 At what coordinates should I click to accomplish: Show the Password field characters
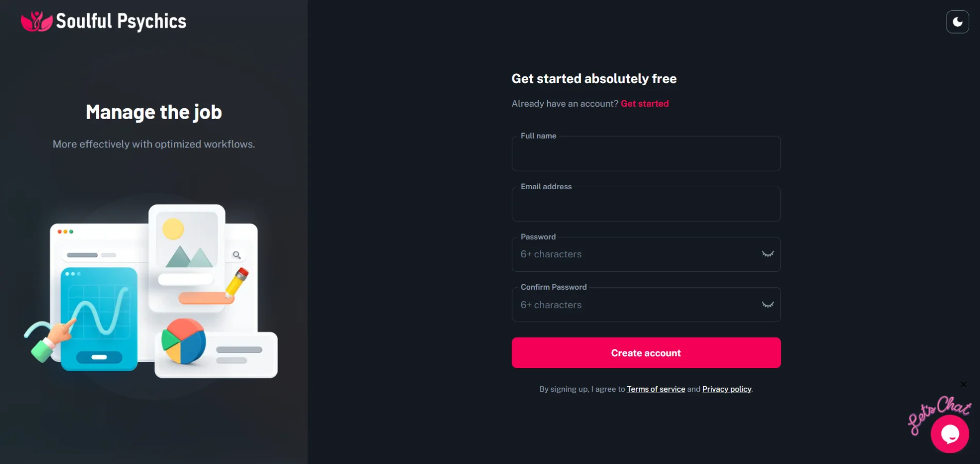pyautogui.click(x=767, y=254)
